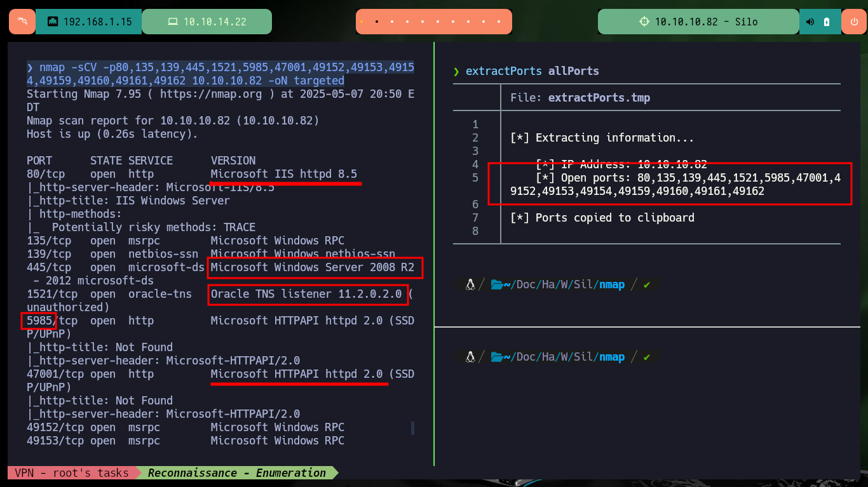The height and width of the screenshot is (487, 868).
Task: Click line number 1 in extractPorts output
Action: [475, 124]
